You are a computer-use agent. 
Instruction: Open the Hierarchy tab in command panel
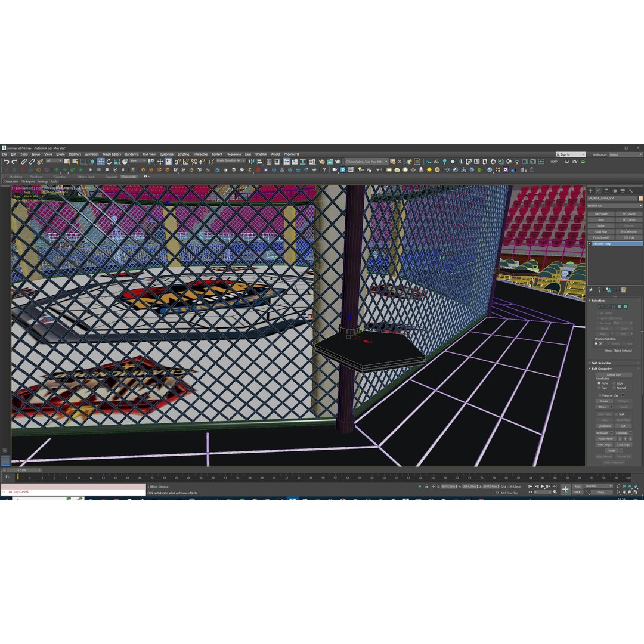(x=606, y=191)
